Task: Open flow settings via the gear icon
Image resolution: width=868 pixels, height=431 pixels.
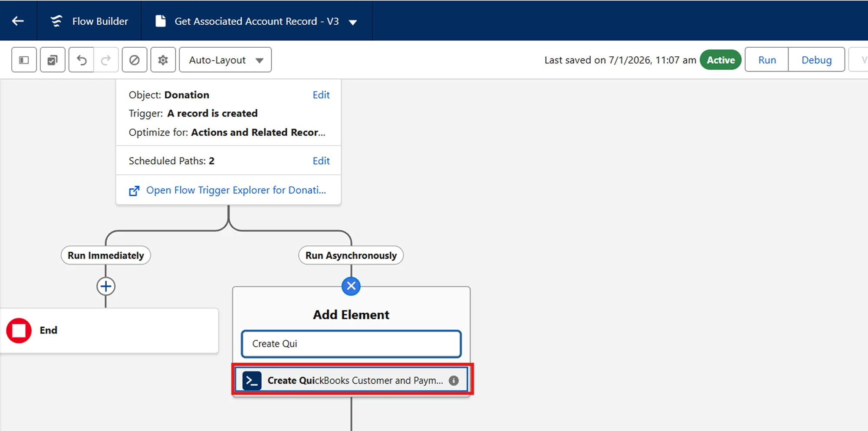Action: click(x=163, y=59)
